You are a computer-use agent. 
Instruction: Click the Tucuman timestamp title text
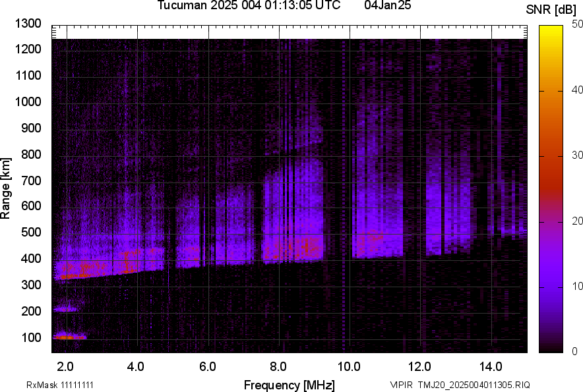point(249,6)
